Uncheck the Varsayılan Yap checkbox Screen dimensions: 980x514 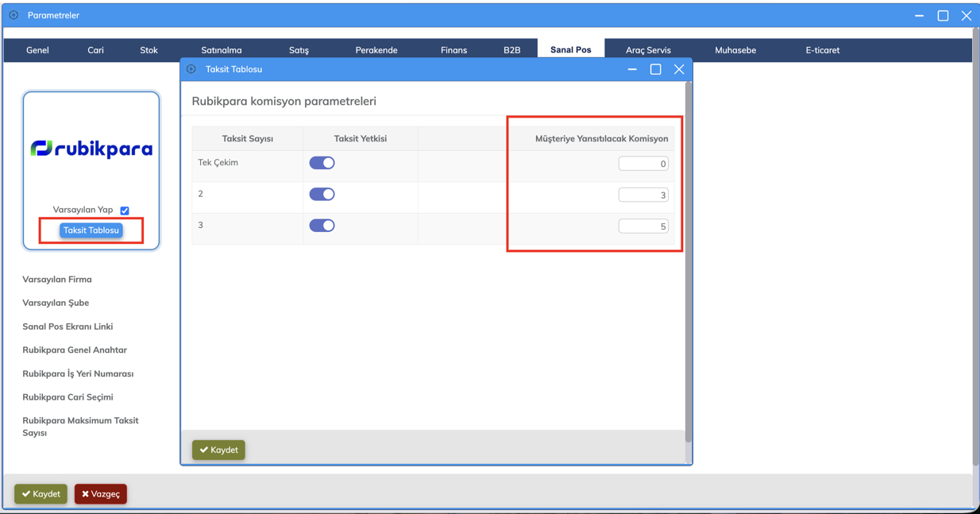pyautogui.click(x=125, y=211)
